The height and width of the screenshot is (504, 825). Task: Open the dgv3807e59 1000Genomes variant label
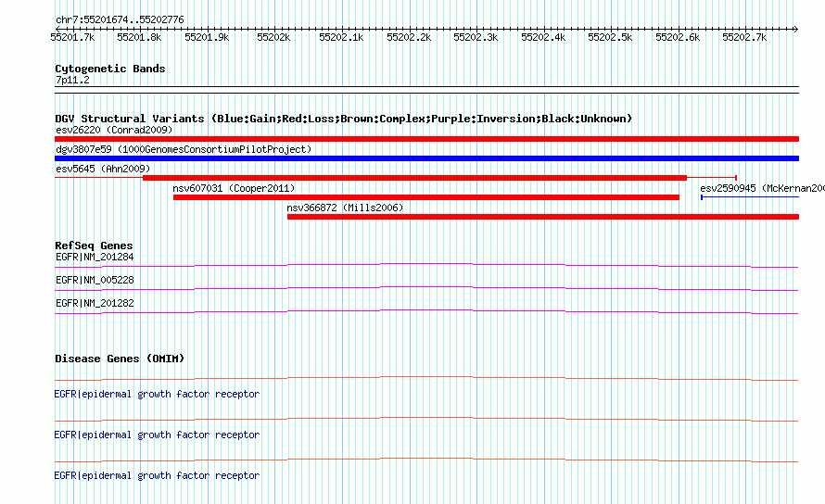[184, 149]
